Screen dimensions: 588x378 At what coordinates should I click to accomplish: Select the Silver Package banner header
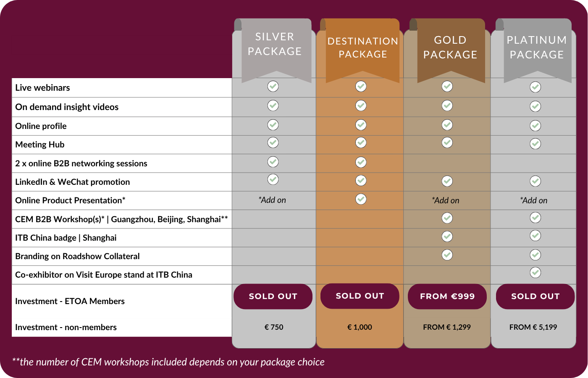(275, 44)
